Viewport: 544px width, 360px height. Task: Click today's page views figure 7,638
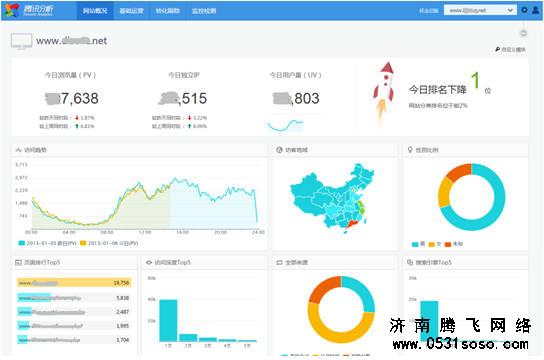(x=72, y=98)
